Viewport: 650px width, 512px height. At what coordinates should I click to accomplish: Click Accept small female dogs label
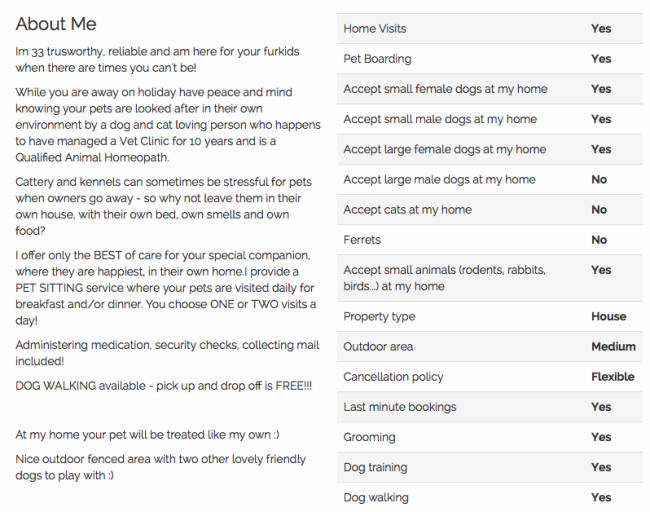click(445, 89)
